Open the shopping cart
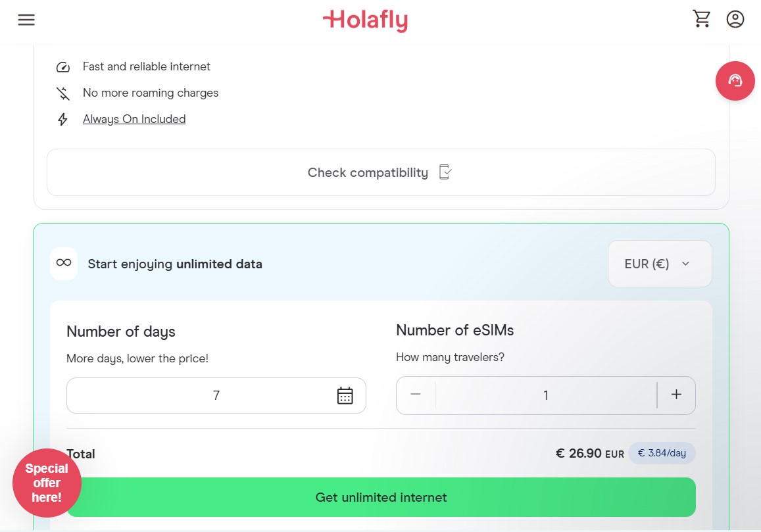The width and height of the screenshot is (761, 532). tap(702, 19)
